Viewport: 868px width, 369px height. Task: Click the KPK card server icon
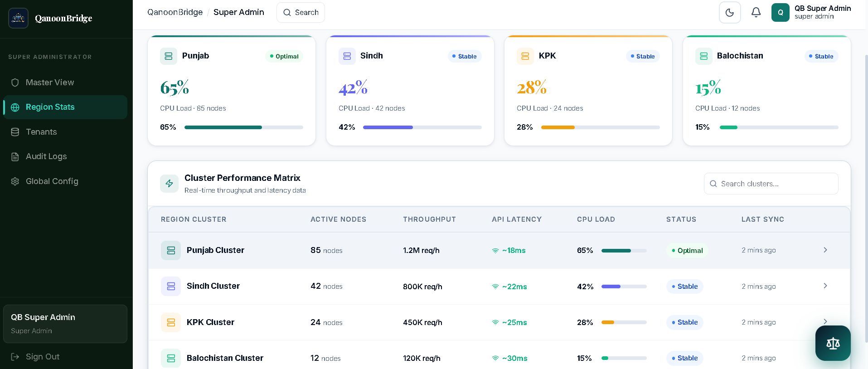525,56
